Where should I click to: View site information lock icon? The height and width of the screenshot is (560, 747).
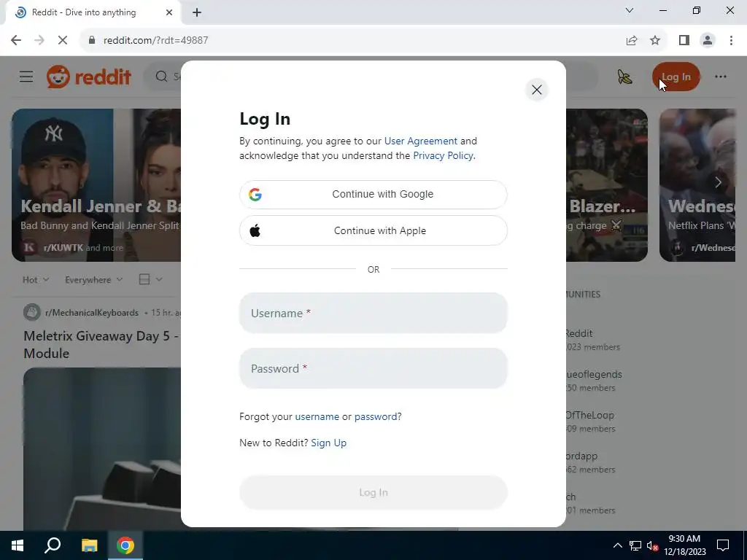(x=92, y=41)
